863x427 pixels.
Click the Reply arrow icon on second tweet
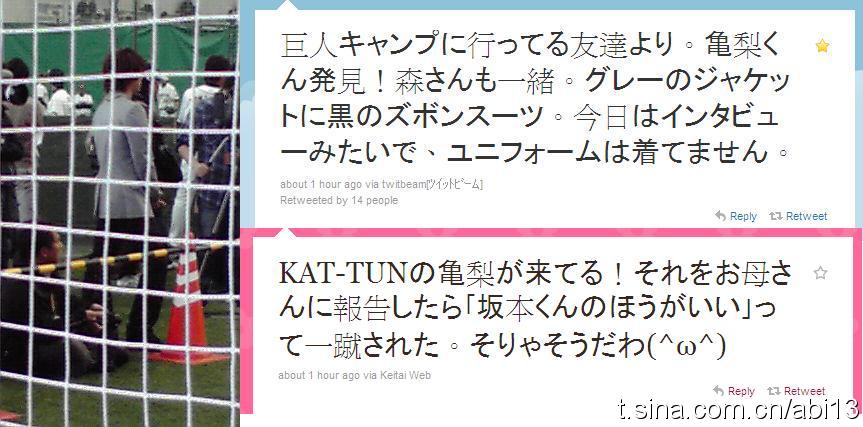pyautogui.click(x=718, y=391)
